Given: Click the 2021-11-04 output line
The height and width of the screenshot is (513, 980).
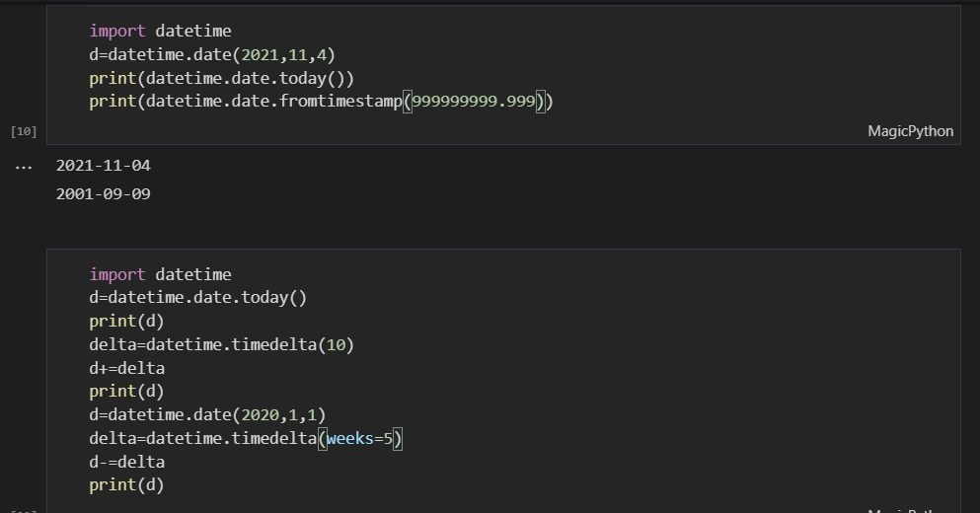Looking at the screenshot, I should pyautogui.click(x=103, y=166).
